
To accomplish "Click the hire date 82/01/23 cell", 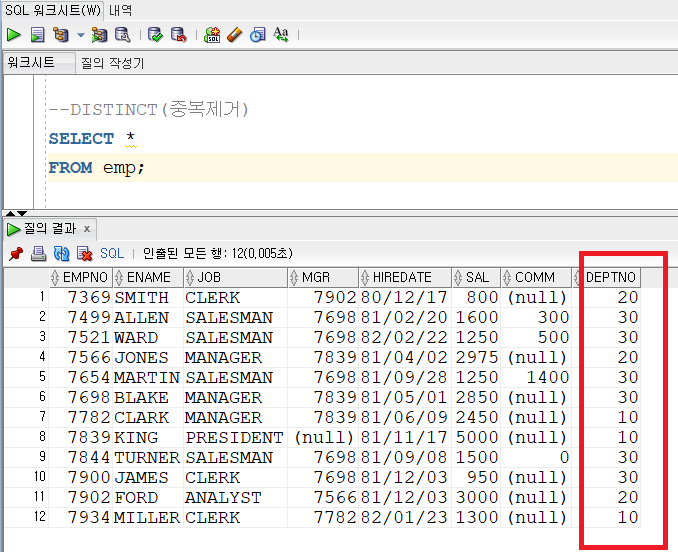I will (x=405, y=517).
